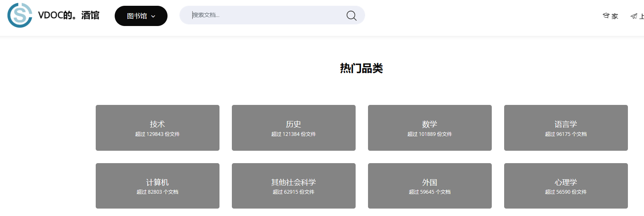
Task: Click the VDOC circular logo icon
Action: pos(20,16)
